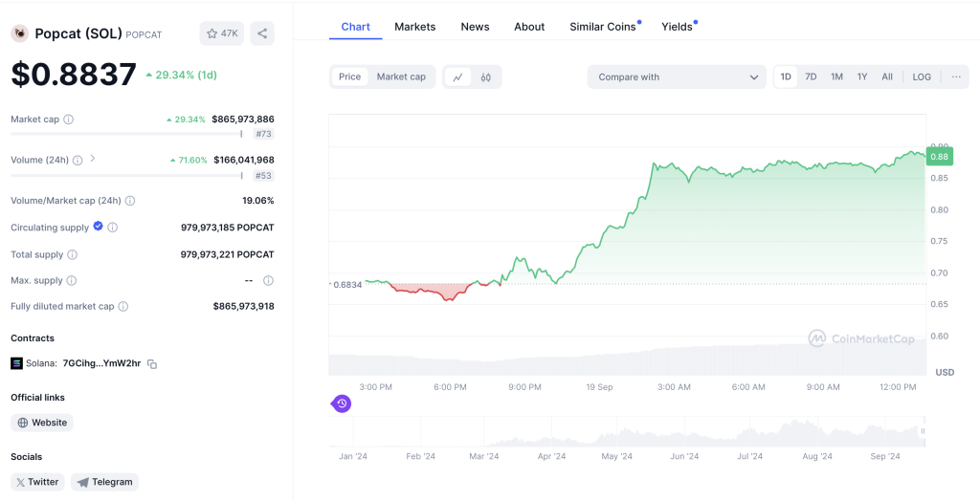Image resolution: width=980 pixels, height=501 pixels.
Task: Open the Telegram social link
Action: coord(104,482)
